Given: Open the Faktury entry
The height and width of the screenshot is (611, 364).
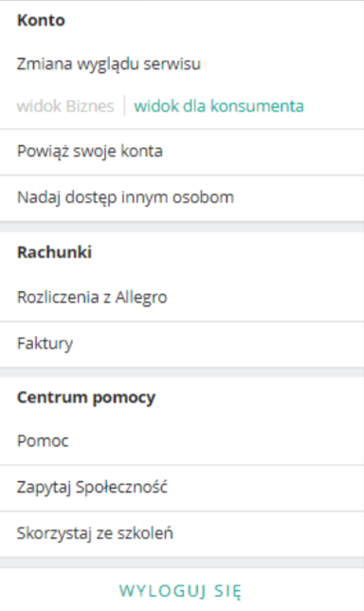Looking at the screenshot, I should (x=182, y=344).
